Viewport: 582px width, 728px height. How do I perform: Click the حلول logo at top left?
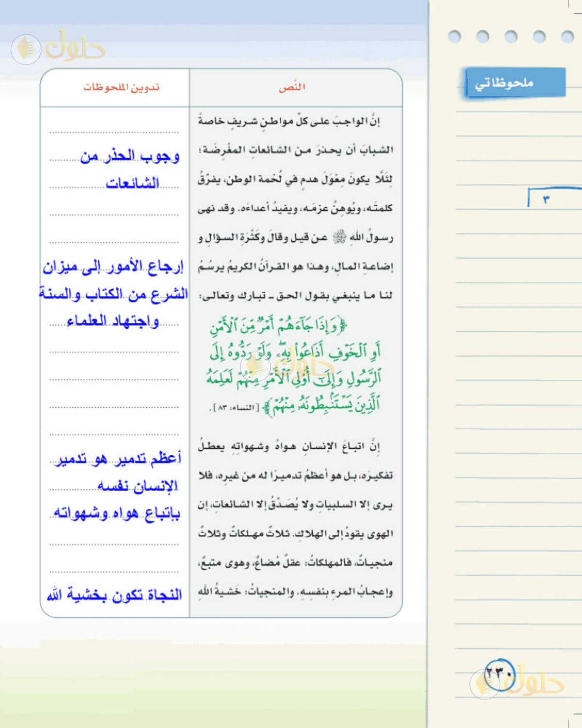click(58, 48)
